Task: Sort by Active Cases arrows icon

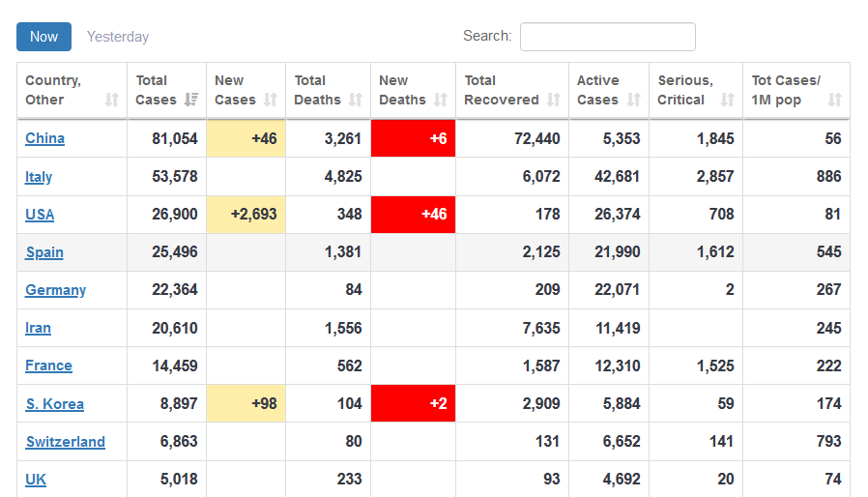Action: point(634,100)
